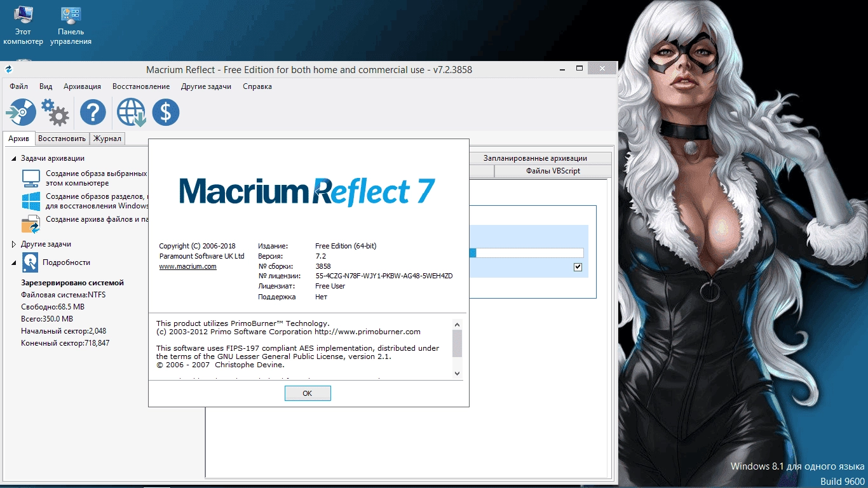Toggle the partition checkbox in disk panel
Screen dimensions: 868x488
tap(578, 267)
